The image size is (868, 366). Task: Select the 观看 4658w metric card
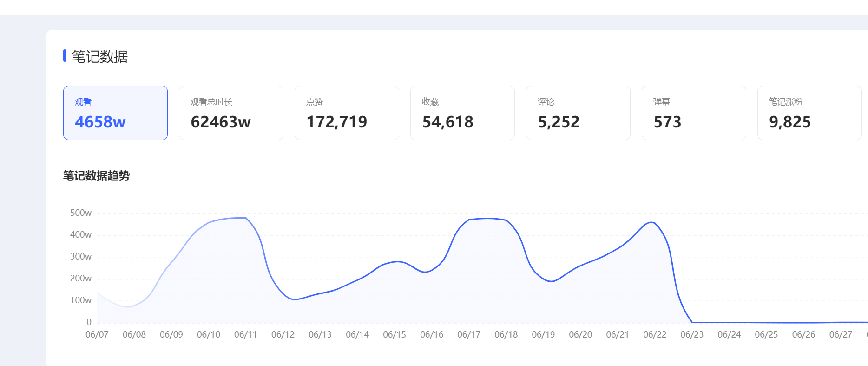tap(115, 113)
